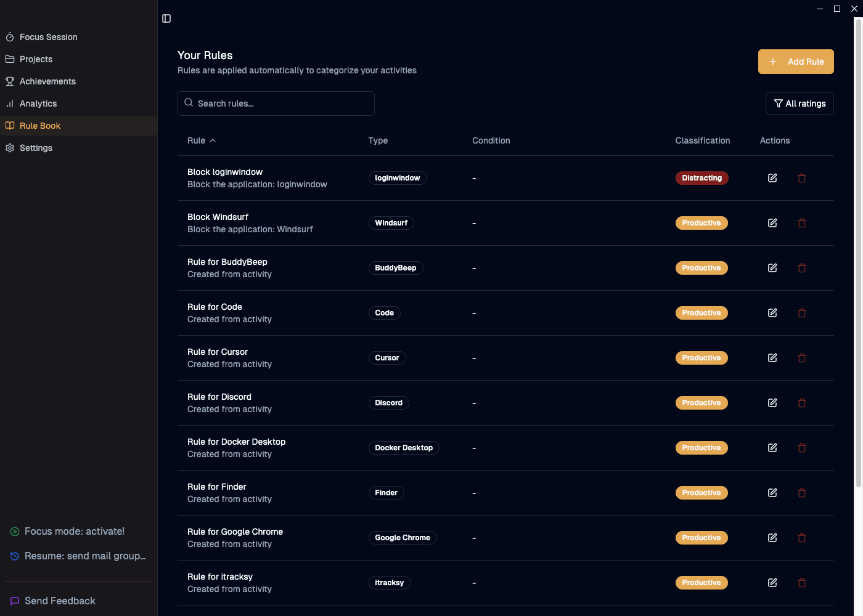Edit the Rule for Cursor
This screenshot has height=616, width=863.
pos(772,357)
